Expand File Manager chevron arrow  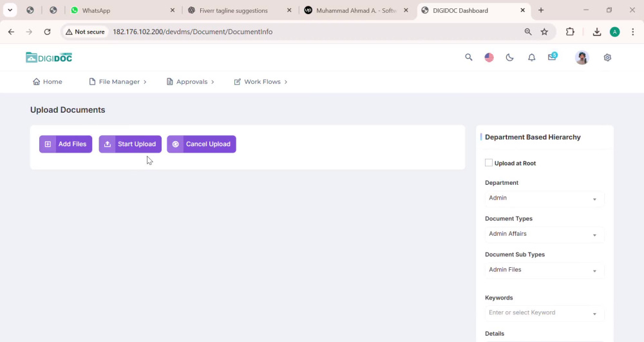click(x=145, y=82)
